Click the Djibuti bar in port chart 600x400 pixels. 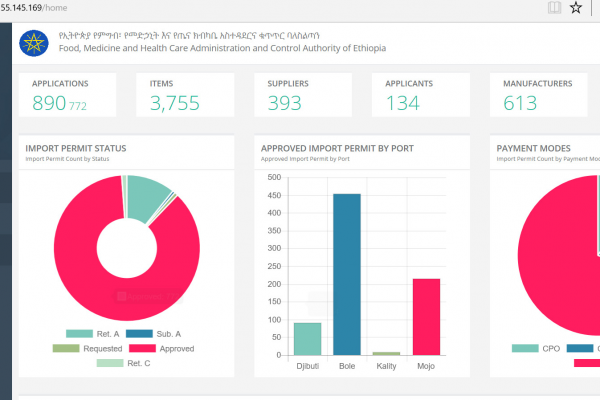pos(307,338)
